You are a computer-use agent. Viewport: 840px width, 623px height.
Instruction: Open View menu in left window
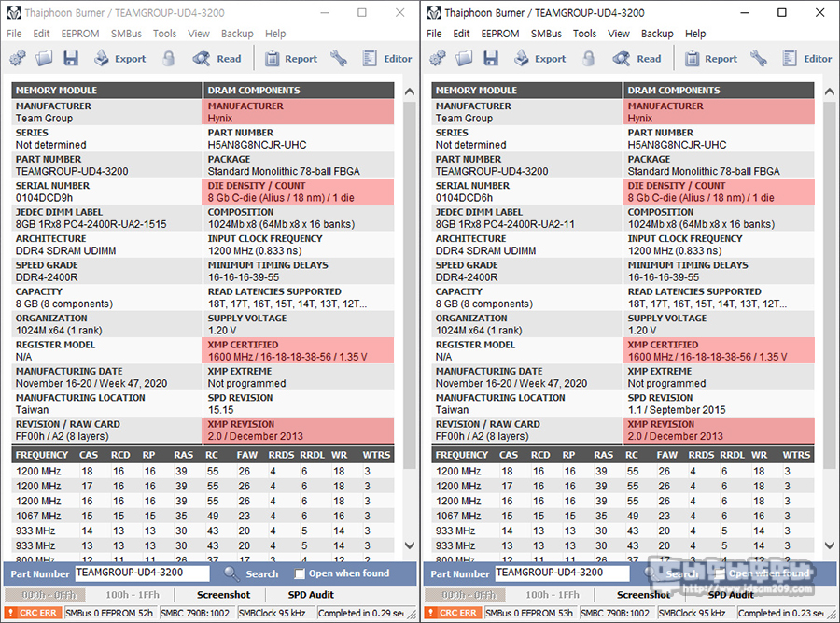[198, 34]
